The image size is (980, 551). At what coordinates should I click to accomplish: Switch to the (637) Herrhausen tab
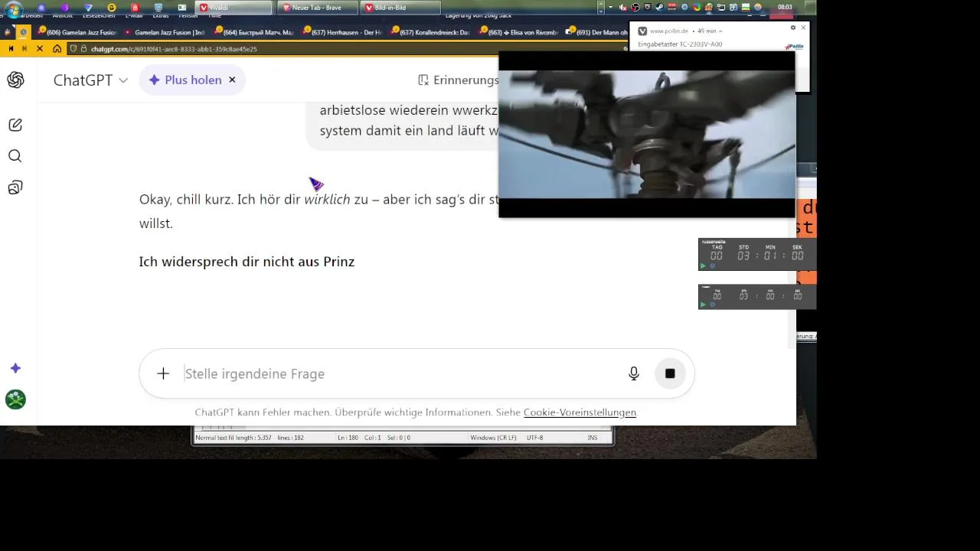coord(342,32)
